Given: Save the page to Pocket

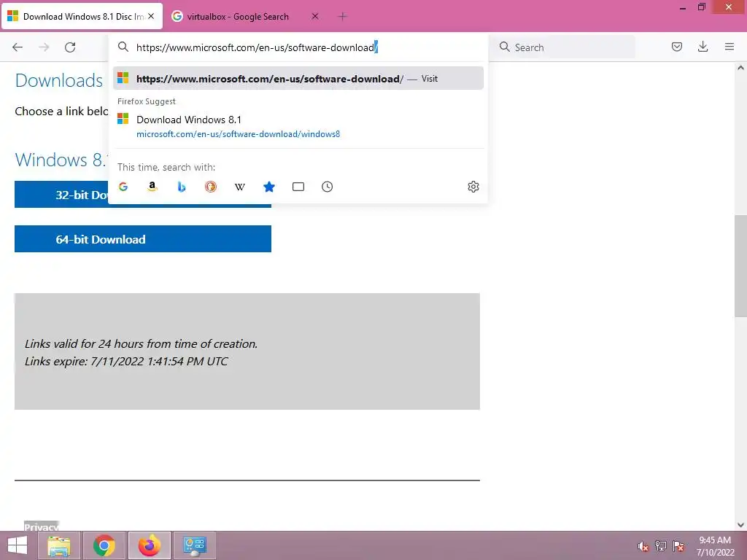Looking at the screenshot, I should [676, 47].
